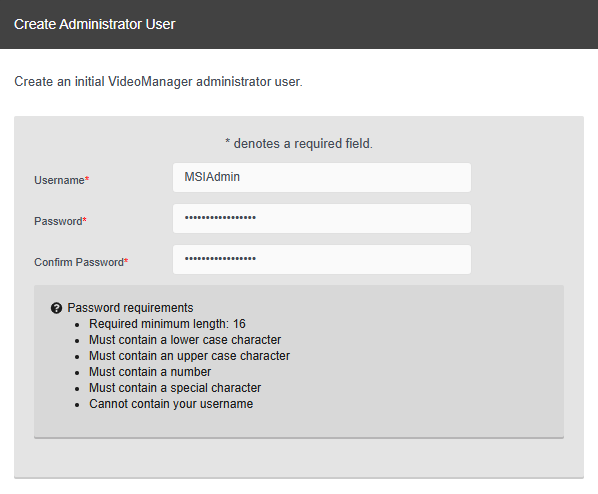The height and width of the screenshot is (494, 598).
Task: Click the upper case character requirement
Action: click(190, 356)
